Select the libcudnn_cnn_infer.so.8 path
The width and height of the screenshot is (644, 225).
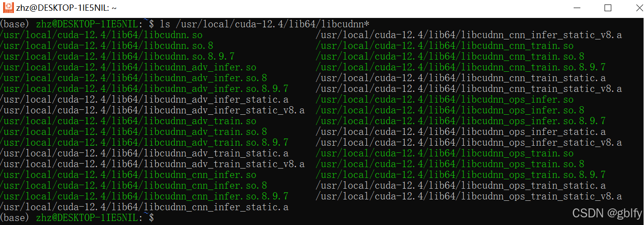[134, 186]
